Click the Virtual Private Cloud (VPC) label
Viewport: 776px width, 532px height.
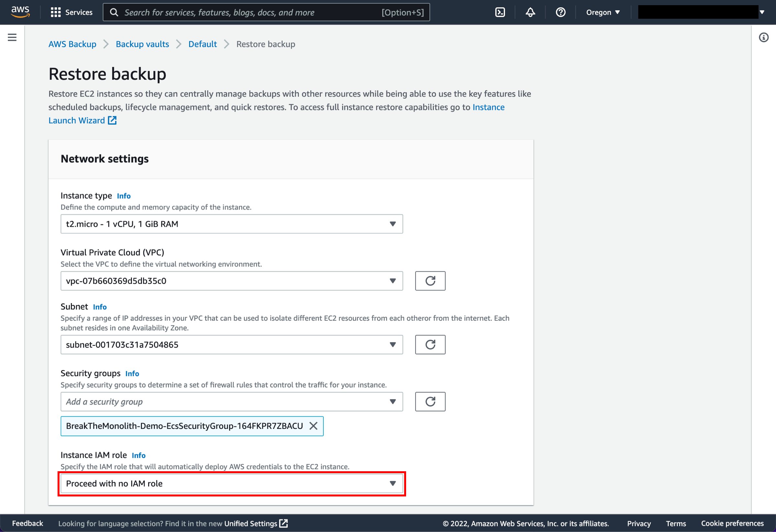[112, 252]
